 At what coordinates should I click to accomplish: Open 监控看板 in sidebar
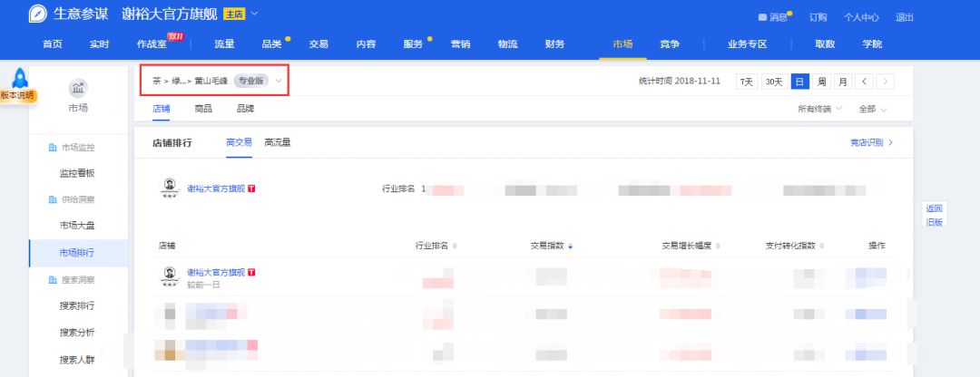coord(77,173)
